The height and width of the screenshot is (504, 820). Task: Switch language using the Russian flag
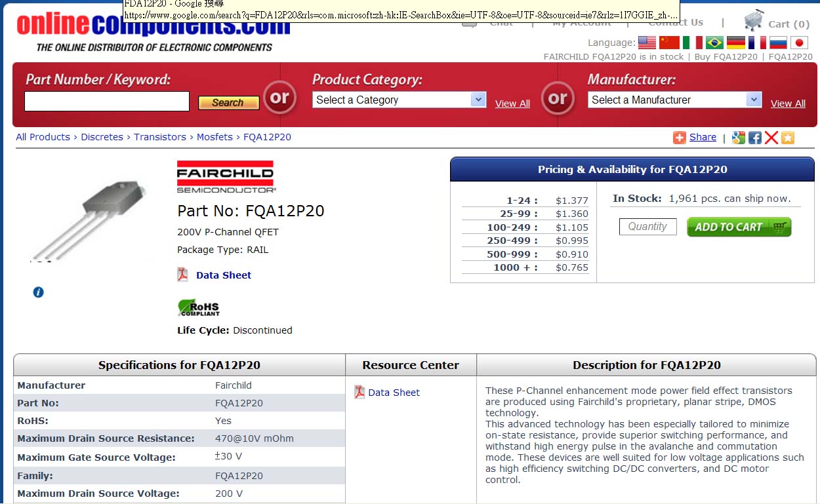tap(778, 43)
